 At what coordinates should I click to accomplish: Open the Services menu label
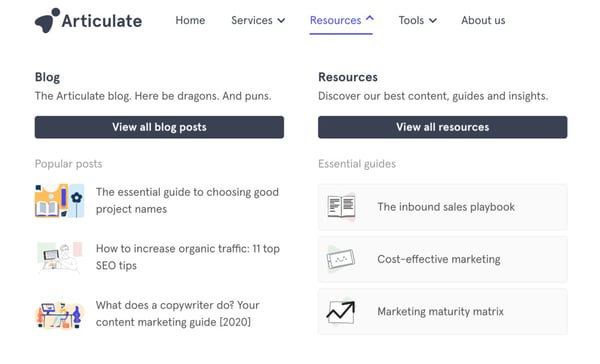(252, 20)
